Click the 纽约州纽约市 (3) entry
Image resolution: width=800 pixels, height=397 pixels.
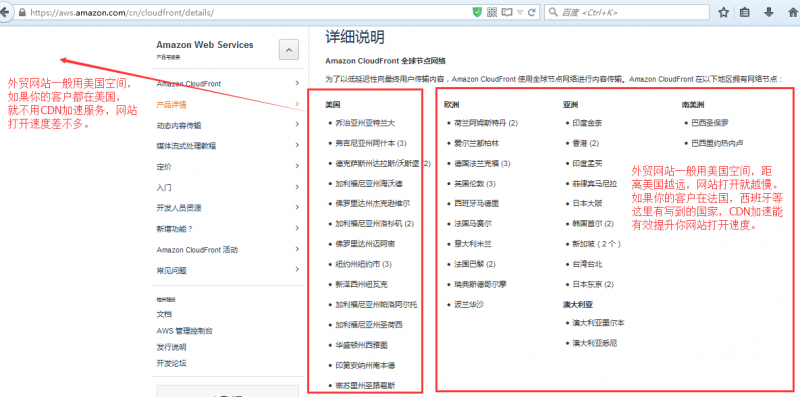tap(363, 264)
